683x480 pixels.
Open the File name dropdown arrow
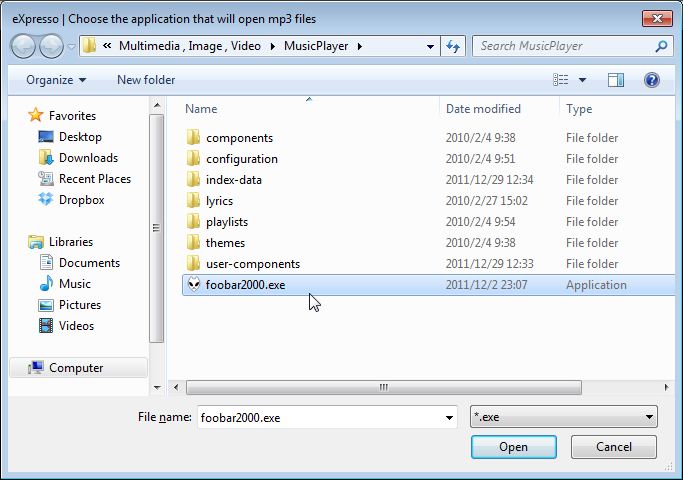click(450, 417)
